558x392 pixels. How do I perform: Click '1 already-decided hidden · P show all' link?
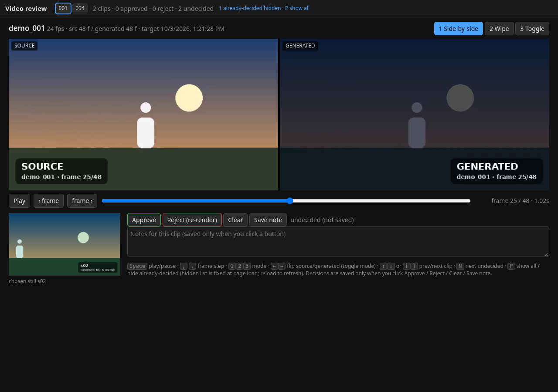coord(264,8)
